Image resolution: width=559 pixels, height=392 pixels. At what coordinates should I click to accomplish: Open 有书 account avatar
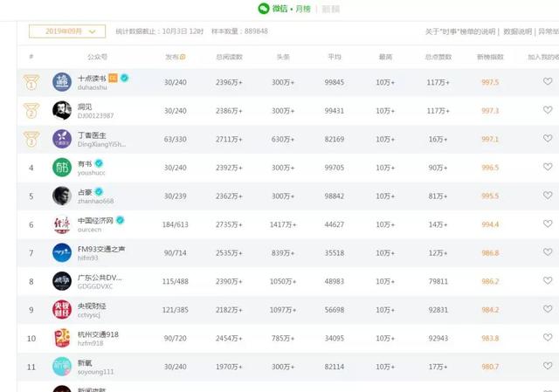[x=62, y=168]
